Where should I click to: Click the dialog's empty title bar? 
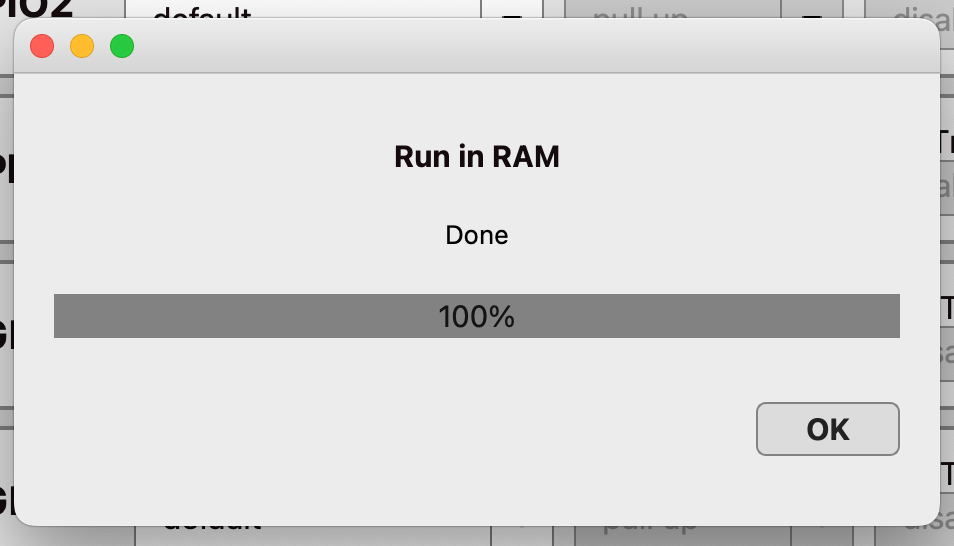500,46
